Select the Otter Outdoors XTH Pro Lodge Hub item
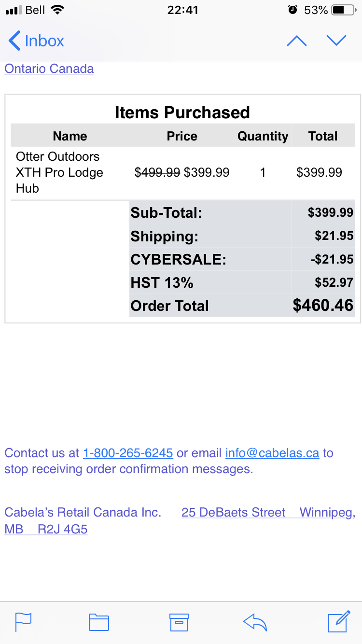The height and width of the screenshot is (644, 362). pos(59,172)
